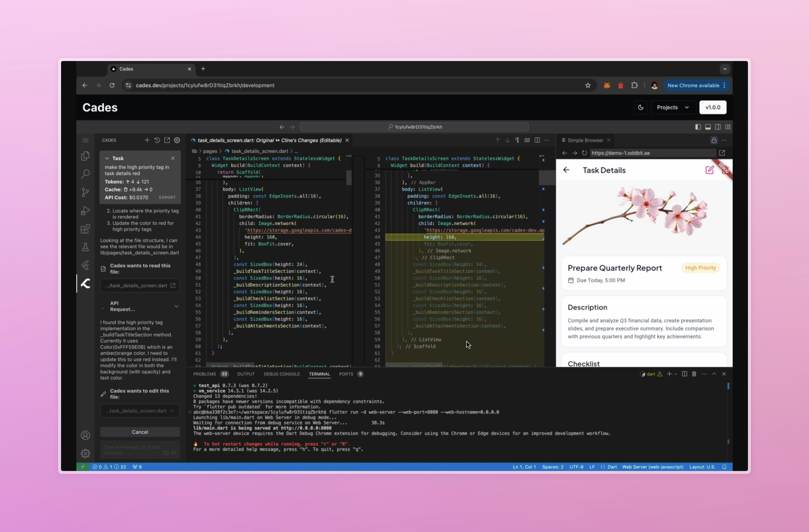Go back in the Simple Browser
Image resolution: width=809 pixels, height=532 pixels.
[565, 153]
